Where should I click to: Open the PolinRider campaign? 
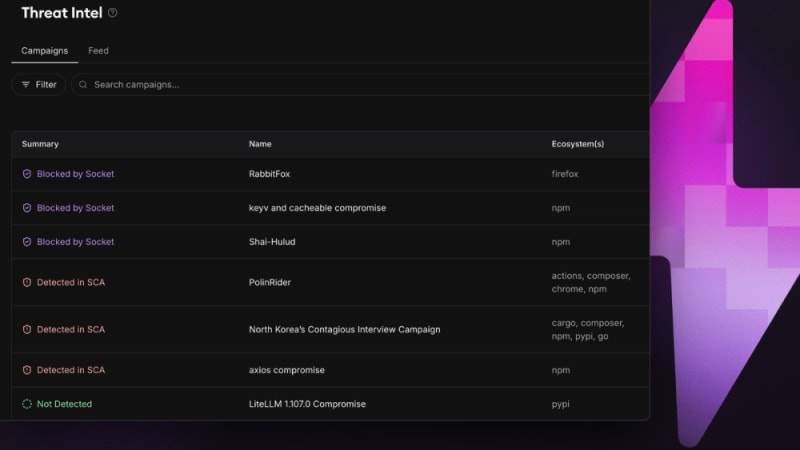[269, 283]
